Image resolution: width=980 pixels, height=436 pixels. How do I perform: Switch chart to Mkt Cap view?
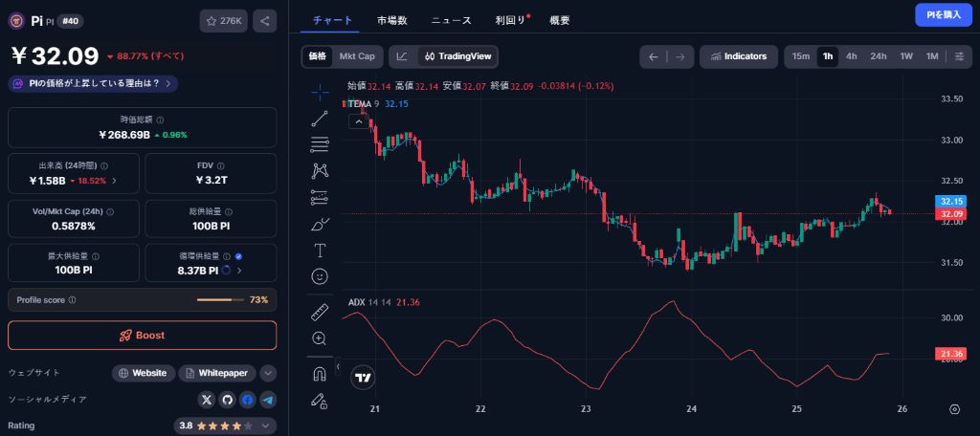pyautogui.click(x=357, y=56)
